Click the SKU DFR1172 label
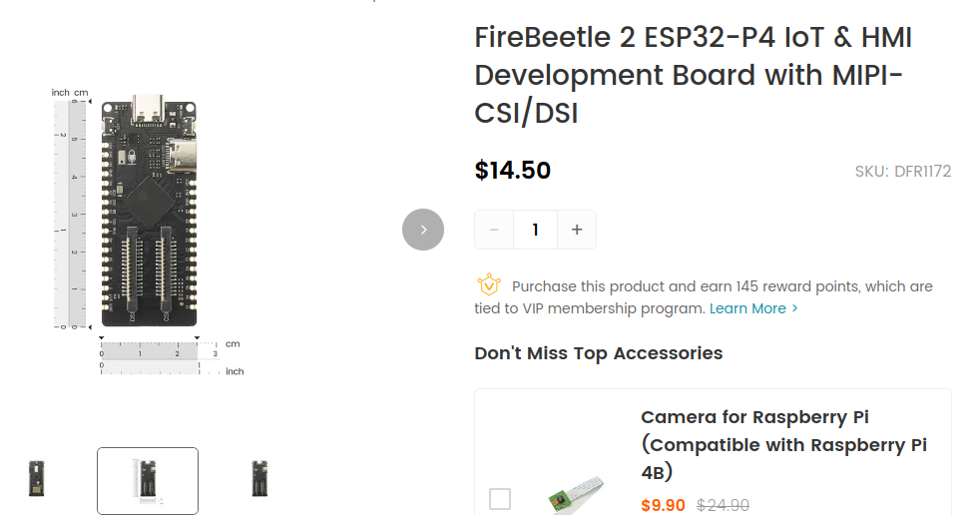This screenshot has width=980, height=515. click(902, 172)
